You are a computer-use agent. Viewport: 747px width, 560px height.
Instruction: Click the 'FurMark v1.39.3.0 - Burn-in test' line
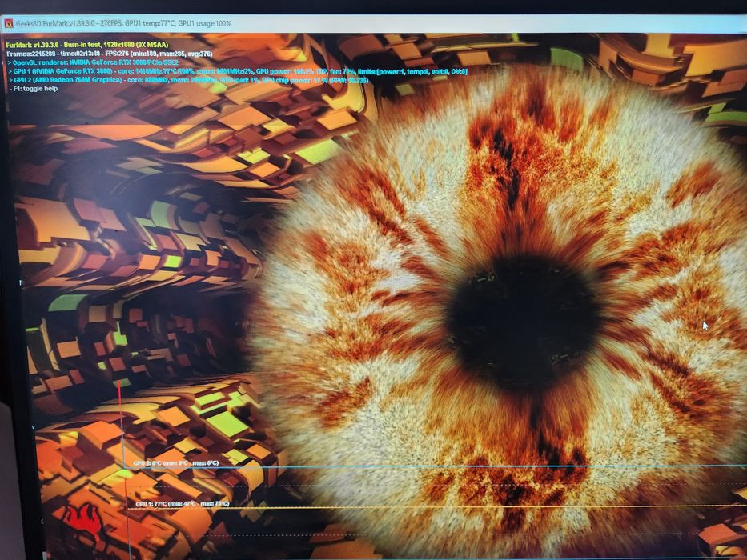[x=87, y=45]
